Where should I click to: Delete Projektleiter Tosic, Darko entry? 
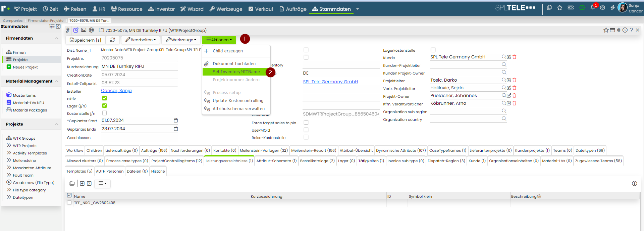point(514,80)
